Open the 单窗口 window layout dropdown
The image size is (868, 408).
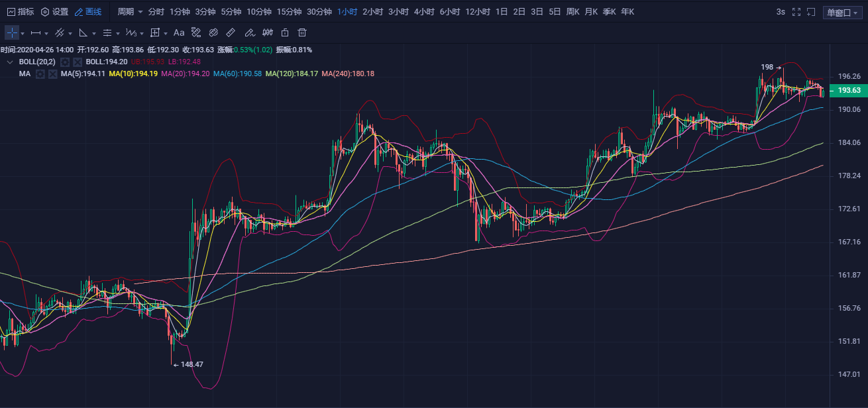842,12
